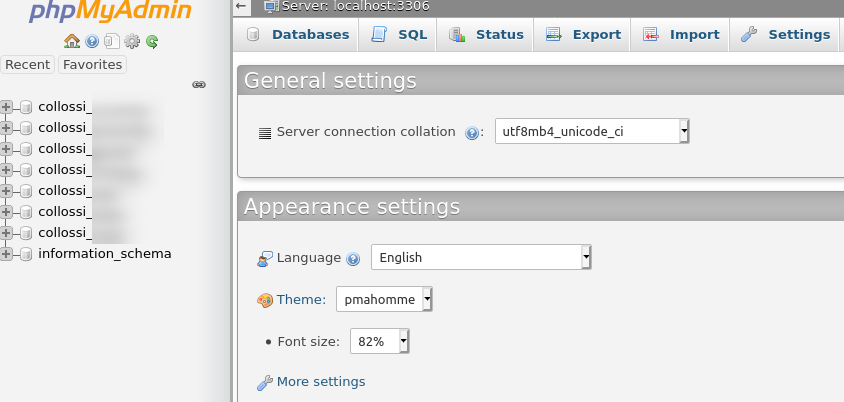Open the Language dropdown showing English
Screen dimensions: 844x402
[481, 257]
